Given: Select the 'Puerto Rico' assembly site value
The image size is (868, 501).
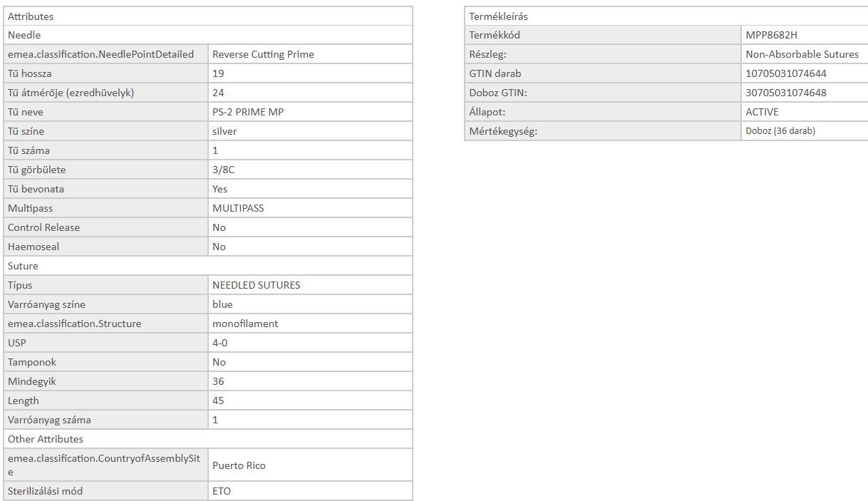Looking at the screenshot, I should [239, 465].
